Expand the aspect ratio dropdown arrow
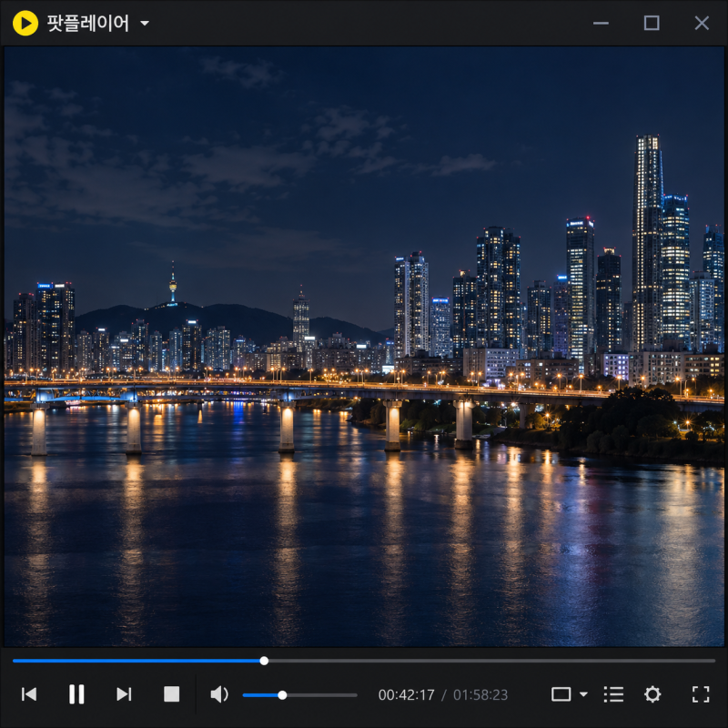Image resolution: width=728 pixels, height=728 pixels. coord(583,694)
